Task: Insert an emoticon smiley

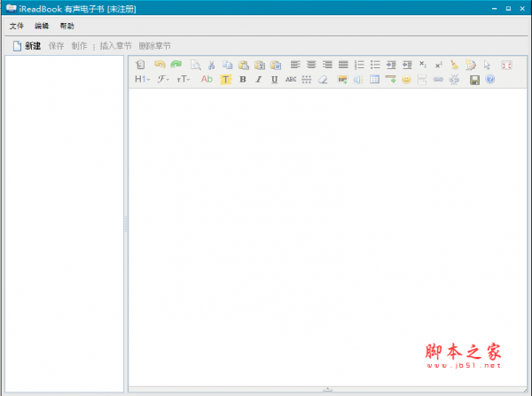Action: pos(406,80)
